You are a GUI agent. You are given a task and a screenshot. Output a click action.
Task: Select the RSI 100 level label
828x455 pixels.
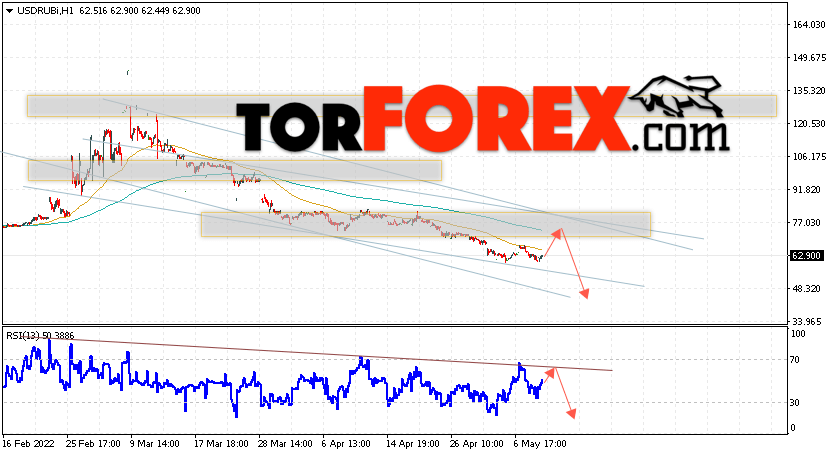(797, 334)
